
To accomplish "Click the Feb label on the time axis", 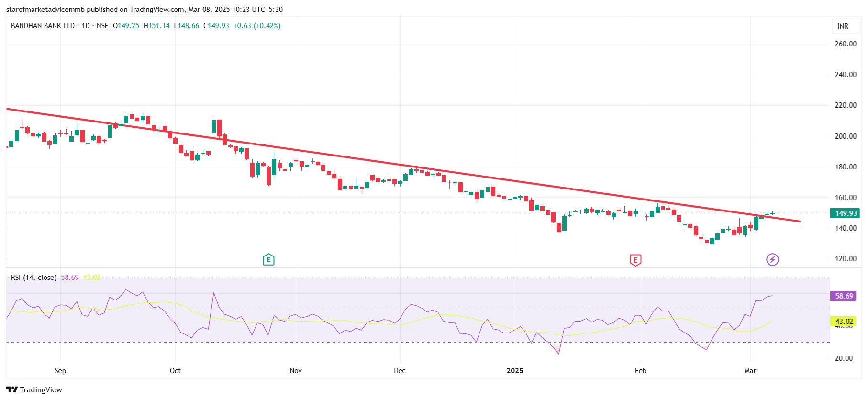I will [641, 371].
